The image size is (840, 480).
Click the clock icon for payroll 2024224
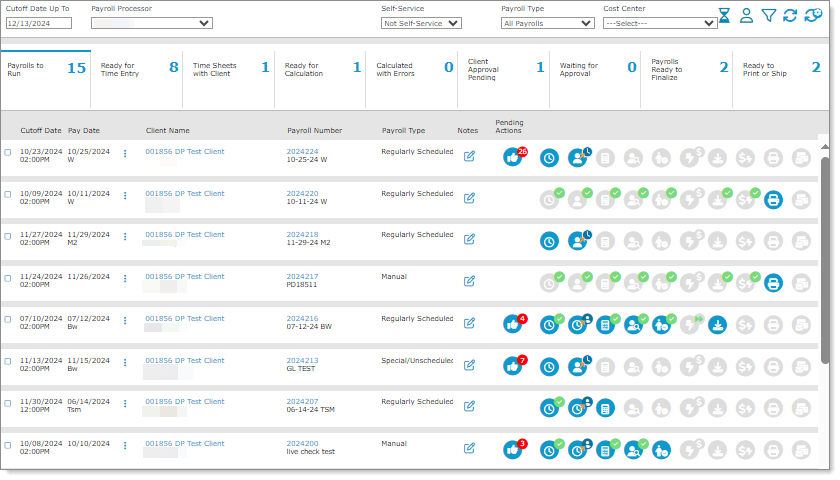pos(549,158)
